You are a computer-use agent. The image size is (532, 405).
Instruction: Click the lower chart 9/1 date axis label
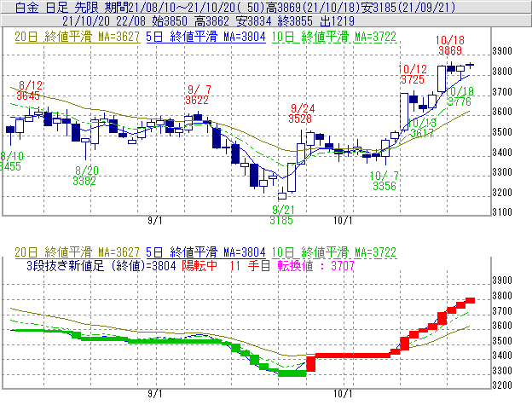tap(154, 394)
